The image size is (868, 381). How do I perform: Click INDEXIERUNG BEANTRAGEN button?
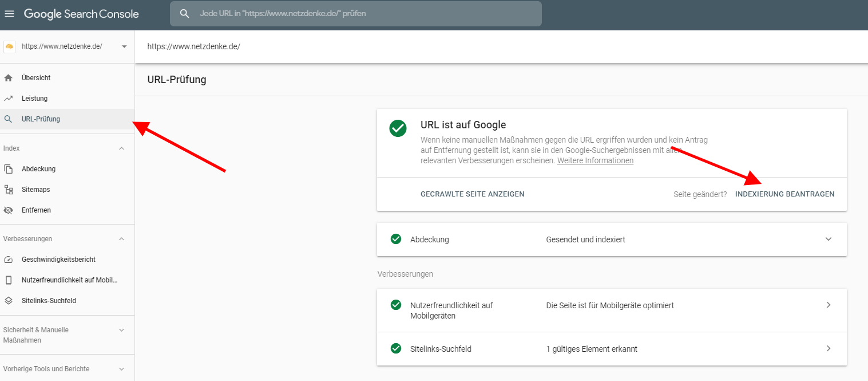coord(784,194)
